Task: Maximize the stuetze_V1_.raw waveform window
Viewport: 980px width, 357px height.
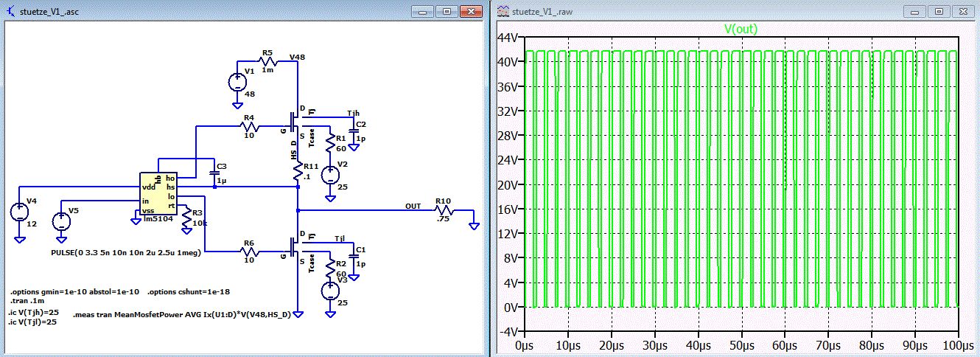Action: click(938, 12)
